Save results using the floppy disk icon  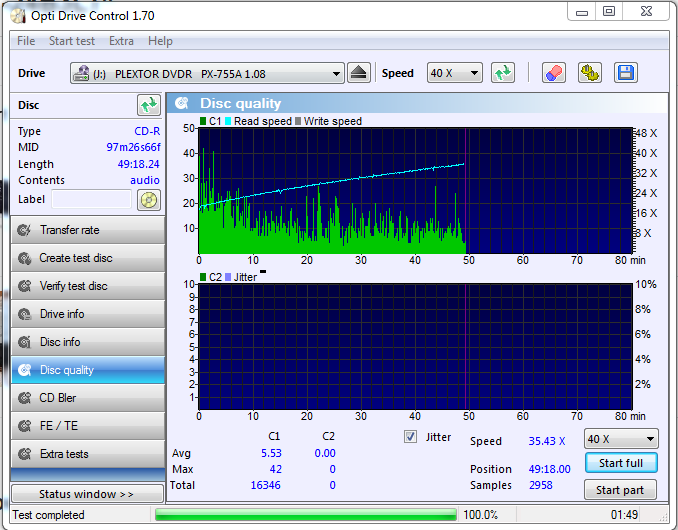625,73
